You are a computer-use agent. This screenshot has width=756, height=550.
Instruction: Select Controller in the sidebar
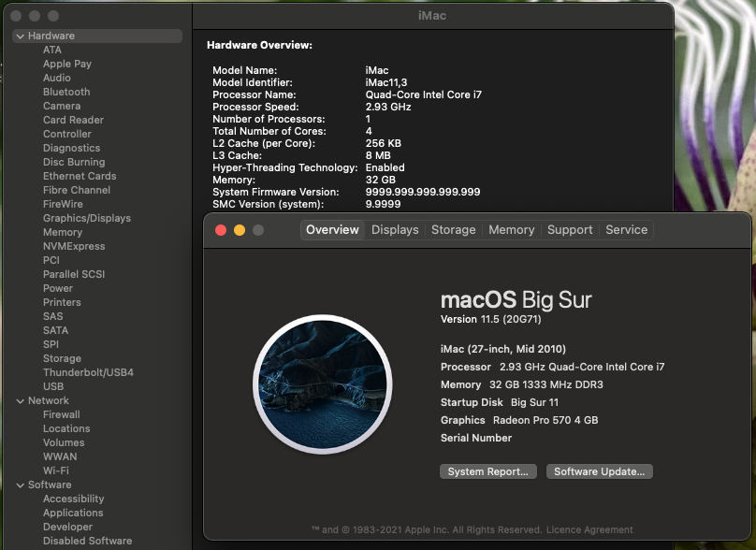pyautogui.click(x=67, y=134)
